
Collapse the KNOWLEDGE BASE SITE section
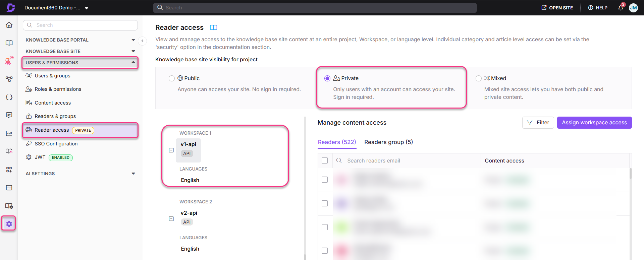133,51
